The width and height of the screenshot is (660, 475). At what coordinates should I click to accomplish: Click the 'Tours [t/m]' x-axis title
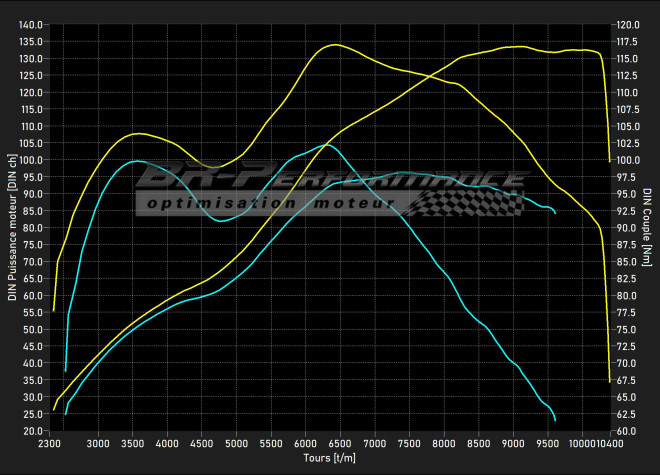[x=330, y=457]
